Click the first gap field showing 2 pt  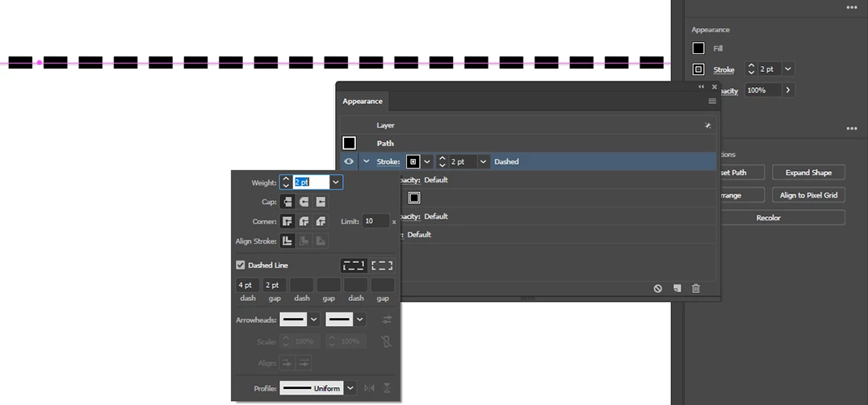tap(275, 286)
